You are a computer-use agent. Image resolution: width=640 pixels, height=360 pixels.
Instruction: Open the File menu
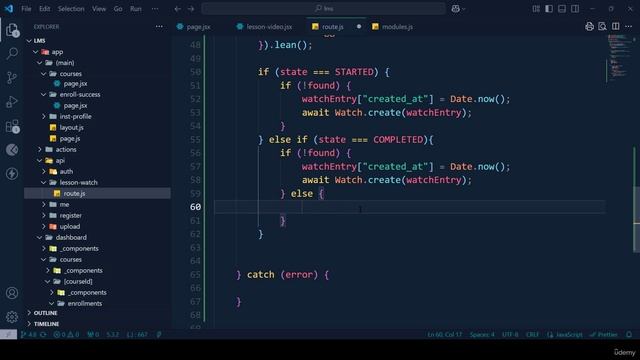click(x=26, y=9)
